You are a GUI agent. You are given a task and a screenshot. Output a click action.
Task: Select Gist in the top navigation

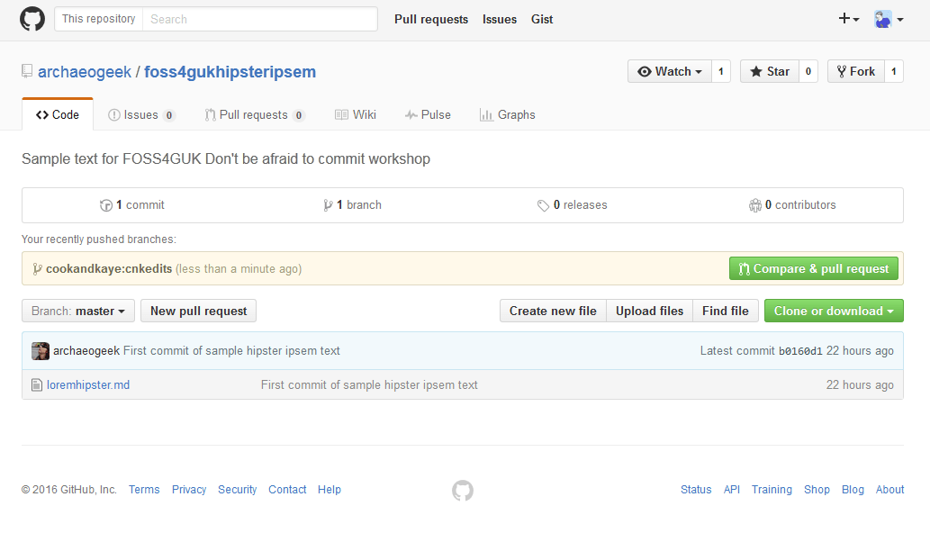[542, 19]
